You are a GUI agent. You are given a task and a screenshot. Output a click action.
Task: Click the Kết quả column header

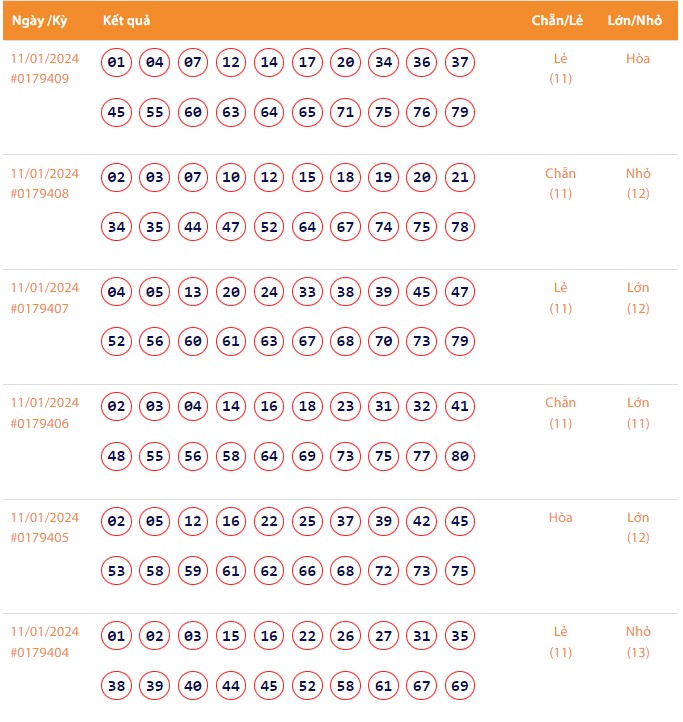[126, 21]
